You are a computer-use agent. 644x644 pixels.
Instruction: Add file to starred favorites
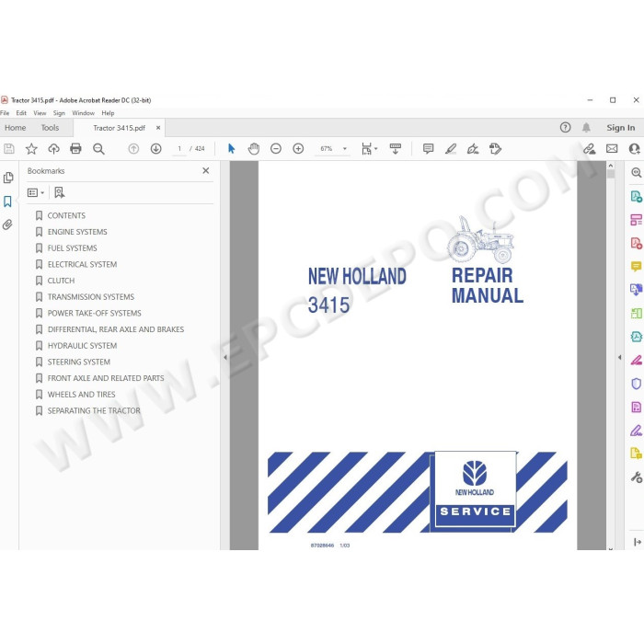click(31, 149)
